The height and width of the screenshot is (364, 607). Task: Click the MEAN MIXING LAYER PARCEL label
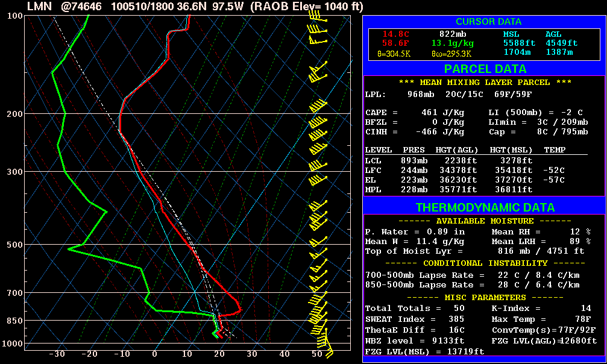pos(485,83)
